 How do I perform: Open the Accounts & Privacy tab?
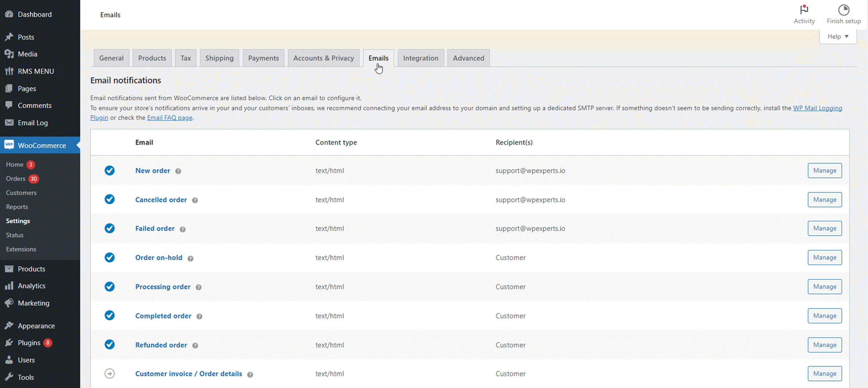coord(323,58)
